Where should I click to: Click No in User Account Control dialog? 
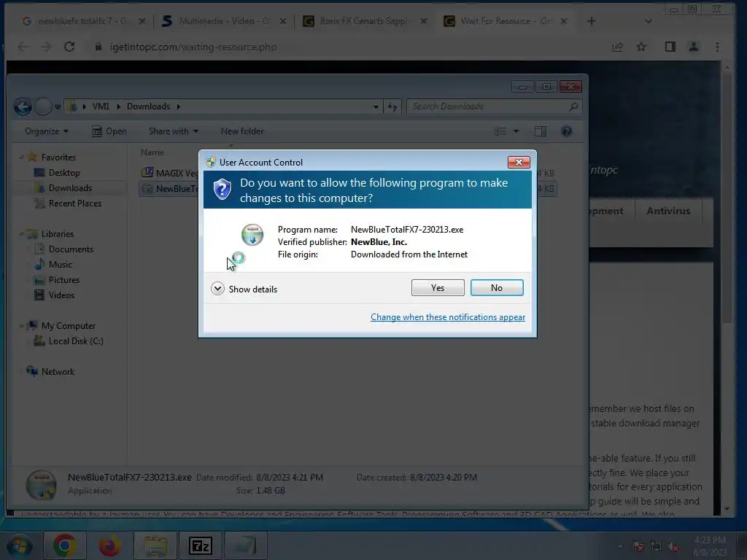click(x=496, y=287)
